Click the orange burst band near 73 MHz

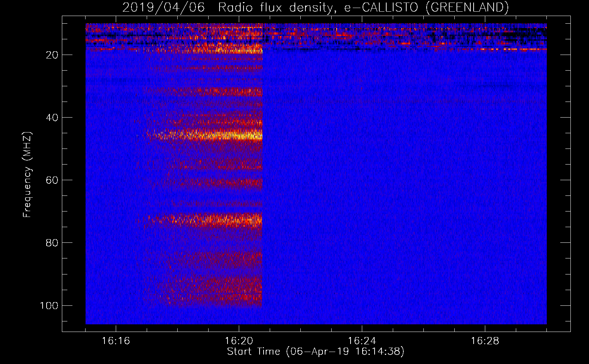(204, 219)
